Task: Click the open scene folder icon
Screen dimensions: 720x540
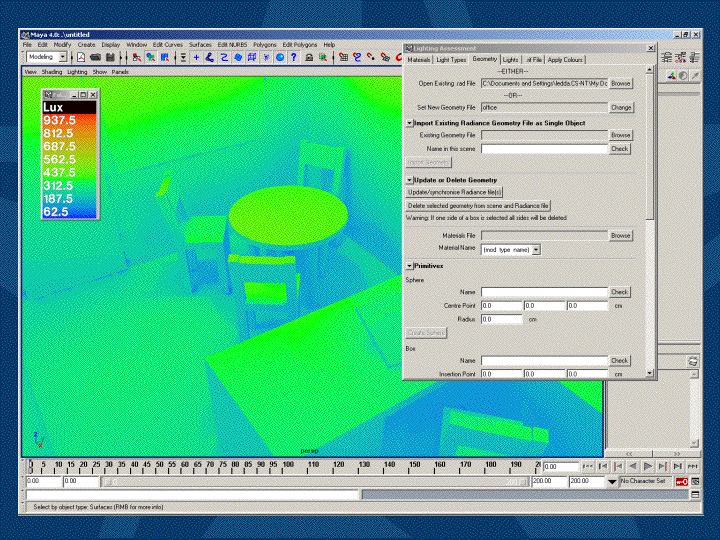Action: (95, 58)
